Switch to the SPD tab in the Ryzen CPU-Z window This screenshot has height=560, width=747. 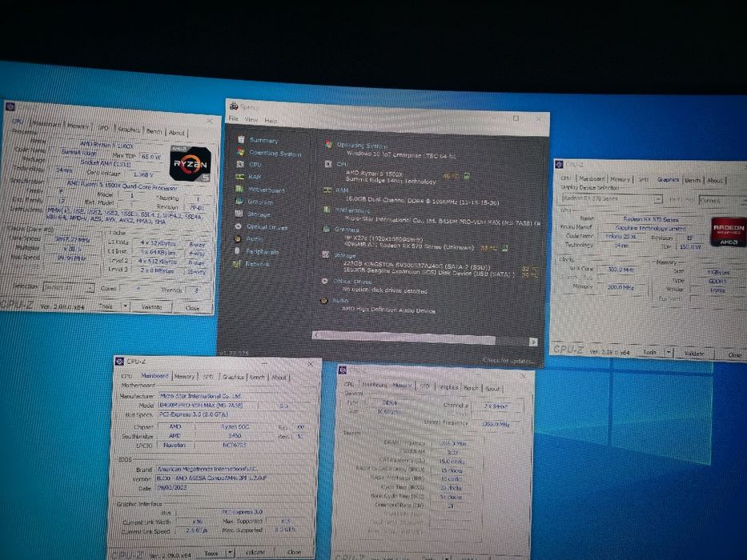click(103, 128)
